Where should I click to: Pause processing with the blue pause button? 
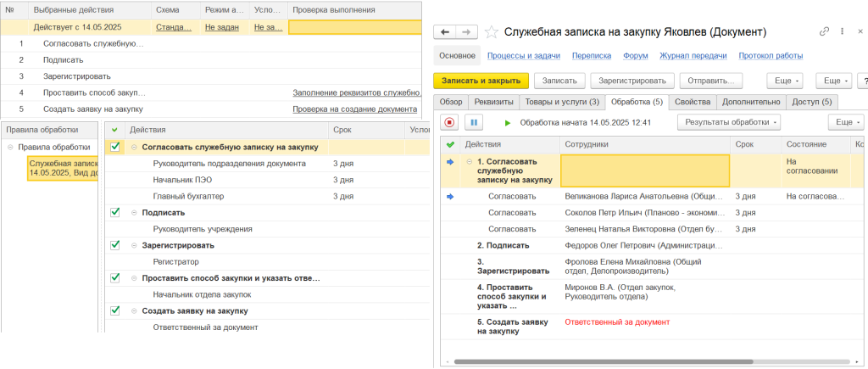(474, 122)
